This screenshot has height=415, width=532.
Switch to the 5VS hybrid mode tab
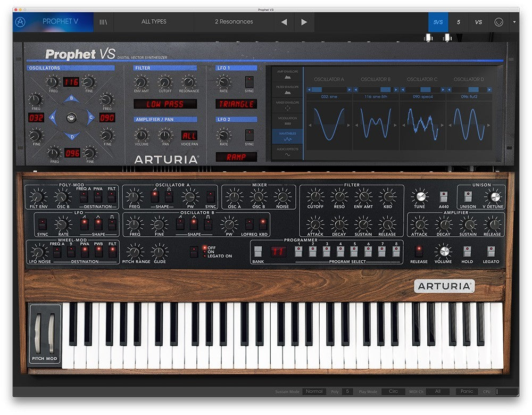click(438, 22)
